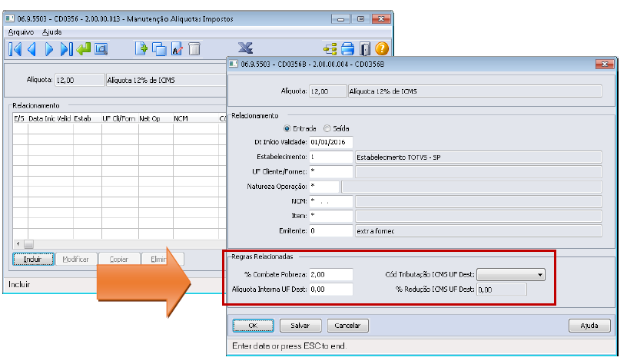Click the modify record pencil icon
The height and width of the screenshot is (364, 627).
point(177,48)
